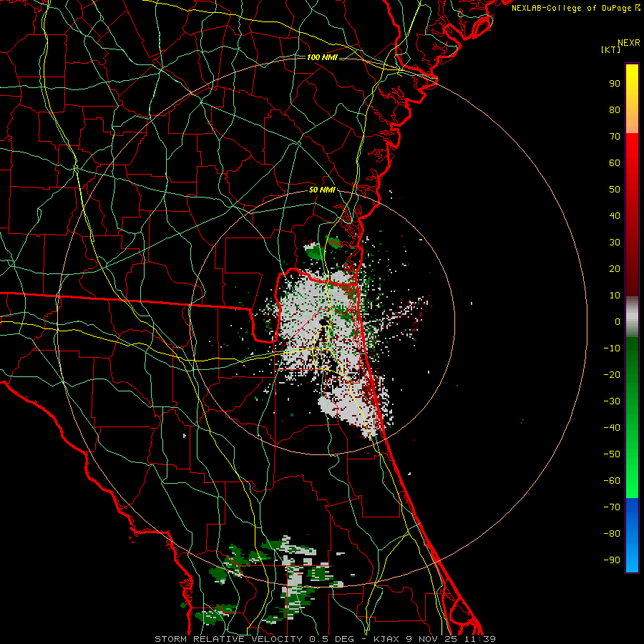This screenshot has width=644, height=644.
Task: Click the STORM RELATIVE VELOCITY caption text
Action: tap(228, 639)
